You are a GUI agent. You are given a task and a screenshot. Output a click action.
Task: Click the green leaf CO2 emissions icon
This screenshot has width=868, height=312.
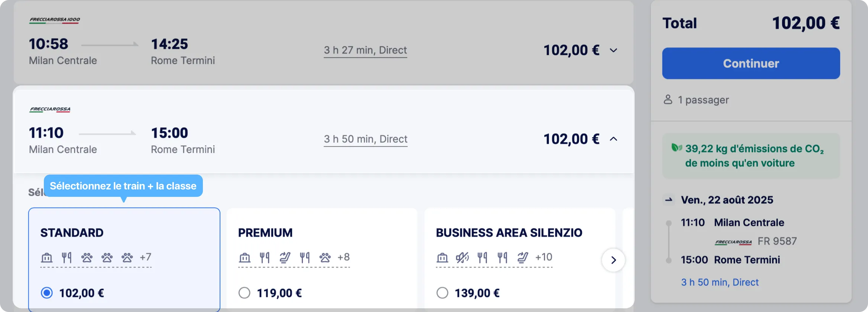coord(676,148)
